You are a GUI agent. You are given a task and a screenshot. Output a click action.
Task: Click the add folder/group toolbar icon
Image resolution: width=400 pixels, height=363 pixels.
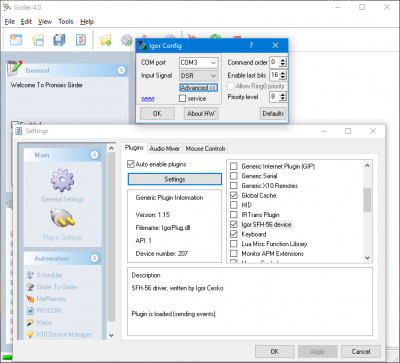pos(105,40)
